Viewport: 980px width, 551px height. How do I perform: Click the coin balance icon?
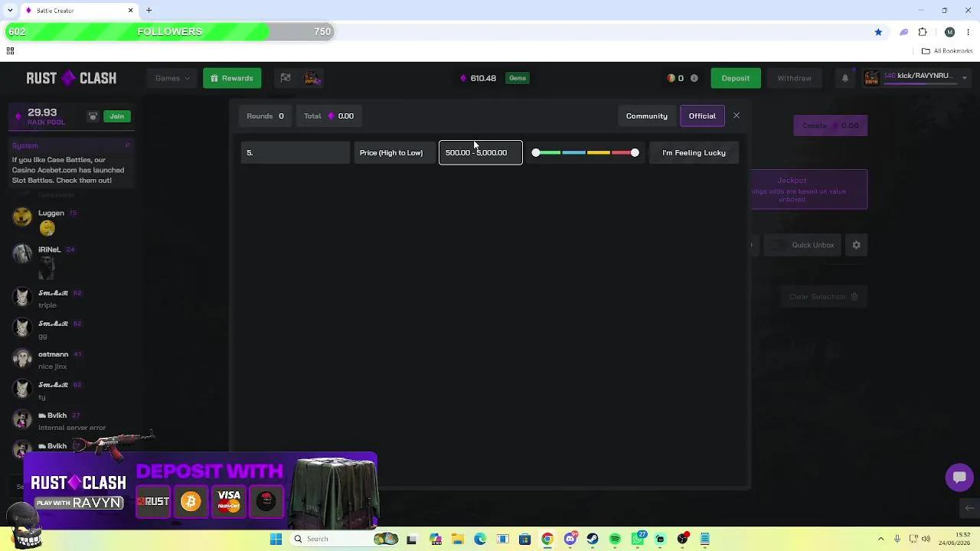click(671, 78)
